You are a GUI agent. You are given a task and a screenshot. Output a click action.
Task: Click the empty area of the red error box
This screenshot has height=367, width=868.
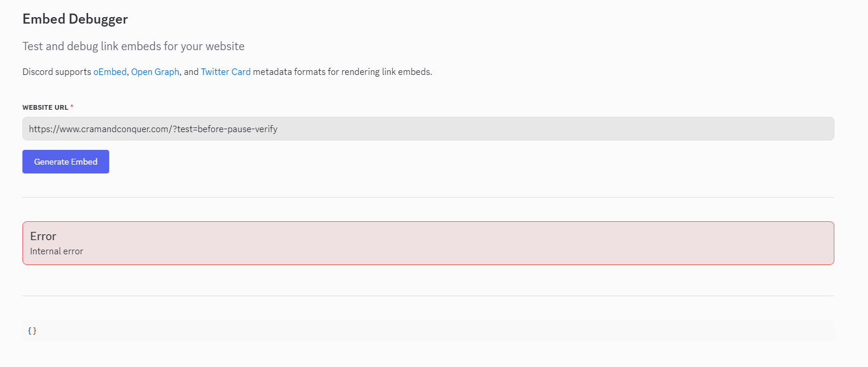pos(472,243)
